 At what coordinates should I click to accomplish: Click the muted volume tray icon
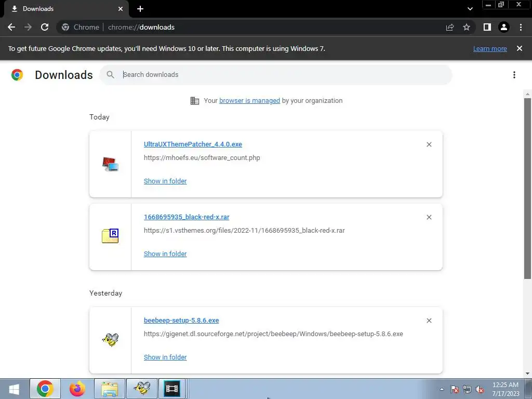480,390
